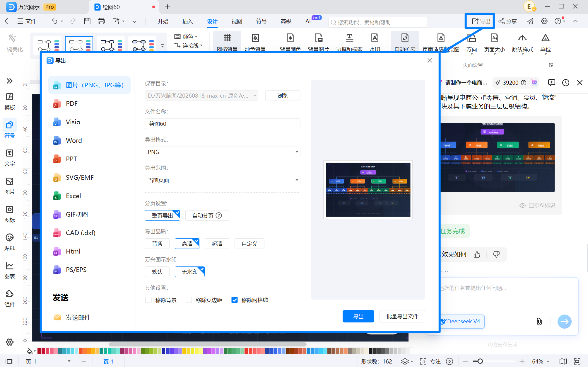Open the 组件 components sidebar panel
This screenshot has height=367, width=588.
(x=10, y=298)
